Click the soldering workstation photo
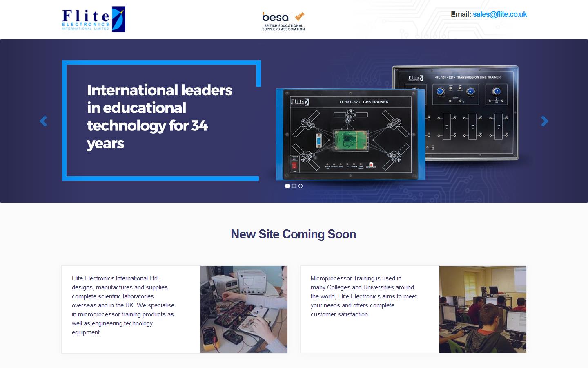 [244, 309]
